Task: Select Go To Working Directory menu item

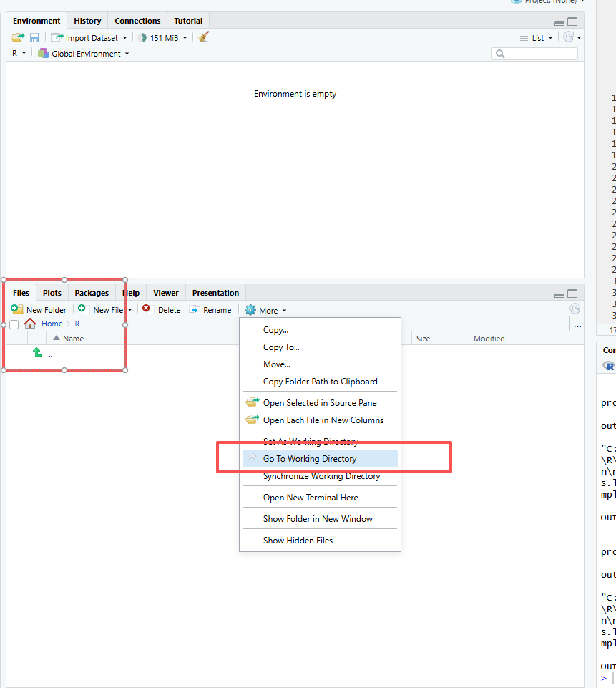Action: click(x=309, y=459)
